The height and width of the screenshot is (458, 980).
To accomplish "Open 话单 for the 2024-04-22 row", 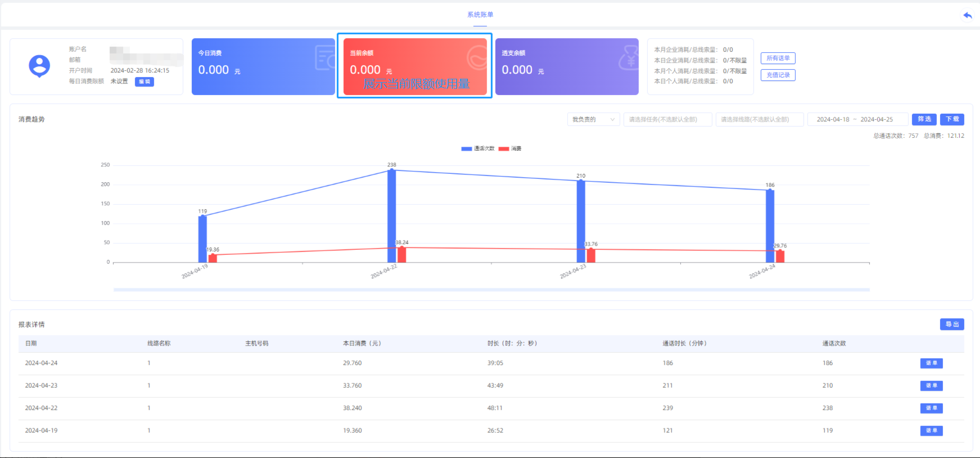I will point(931,408).
